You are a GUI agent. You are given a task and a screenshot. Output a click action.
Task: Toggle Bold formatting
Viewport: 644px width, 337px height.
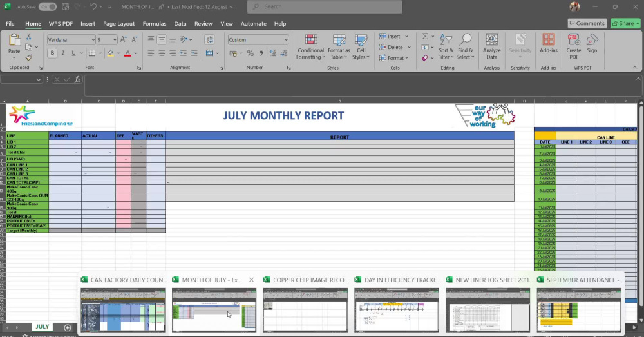click(x=52, y=53)
